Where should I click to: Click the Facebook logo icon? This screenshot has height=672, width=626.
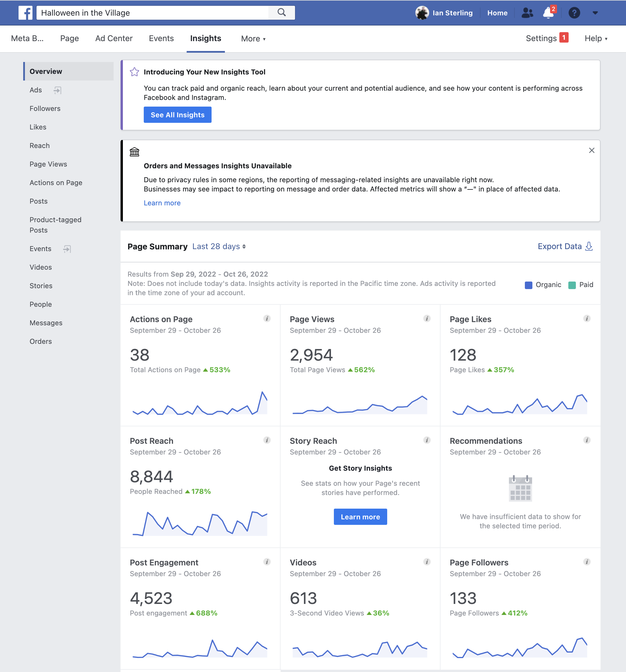click(26, 13)
